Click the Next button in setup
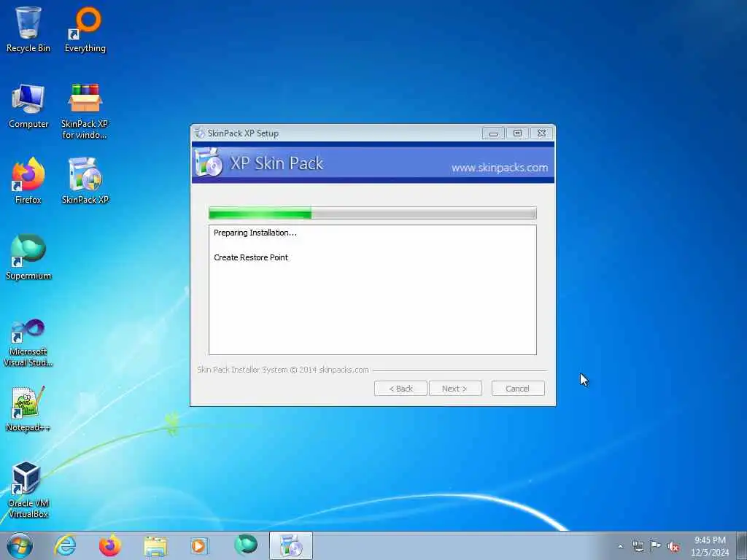 [455, 389]
